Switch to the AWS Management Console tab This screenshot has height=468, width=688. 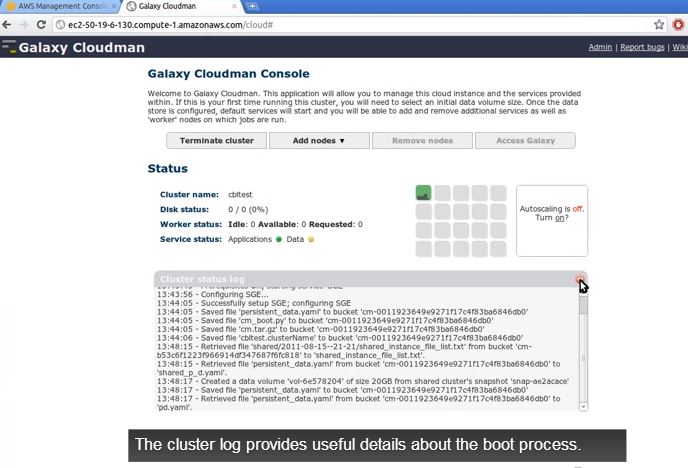click(58, 6)
